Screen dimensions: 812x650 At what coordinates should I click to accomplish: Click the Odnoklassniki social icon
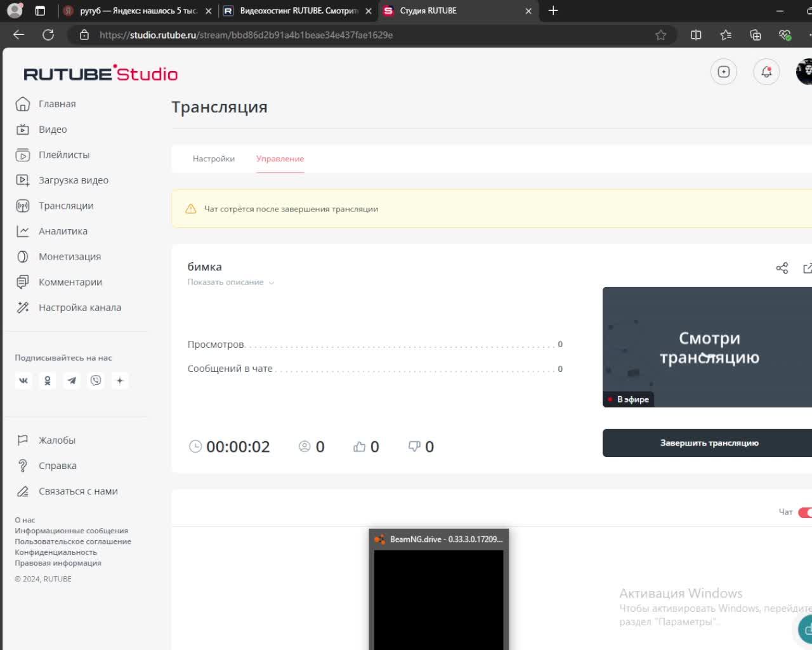tap(48, 380)
